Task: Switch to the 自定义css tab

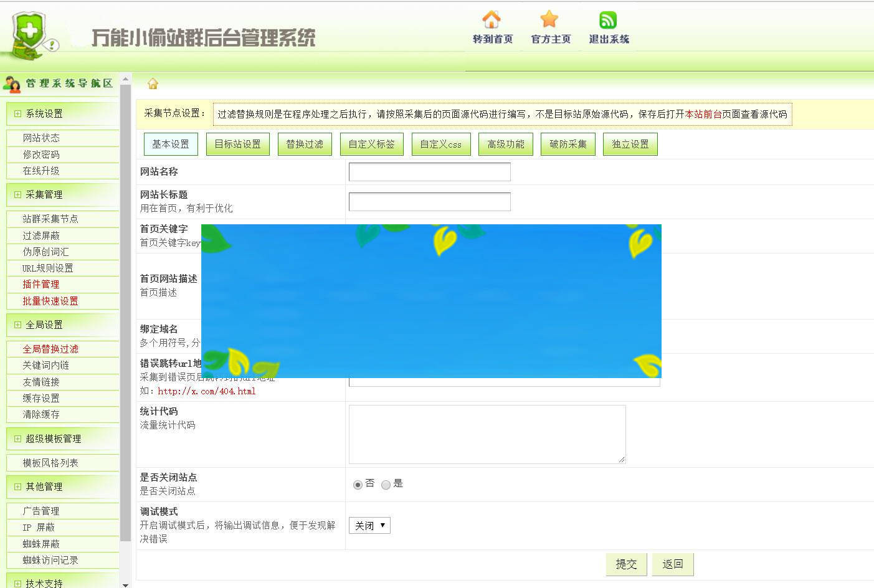Action: click(x=441, y=144)
